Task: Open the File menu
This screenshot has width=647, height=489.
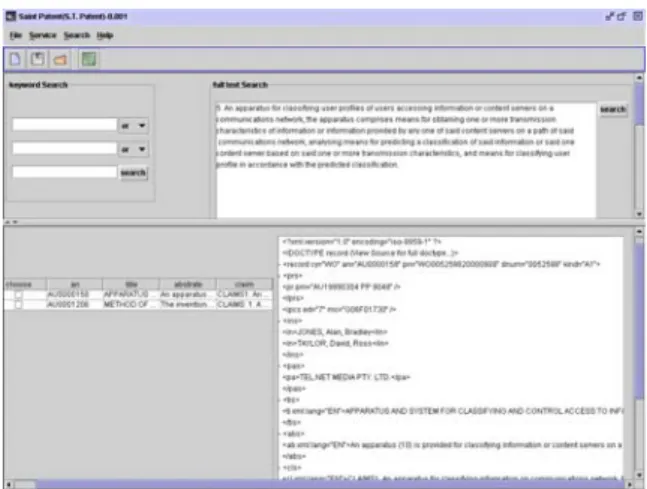Action: coord(16,35)
